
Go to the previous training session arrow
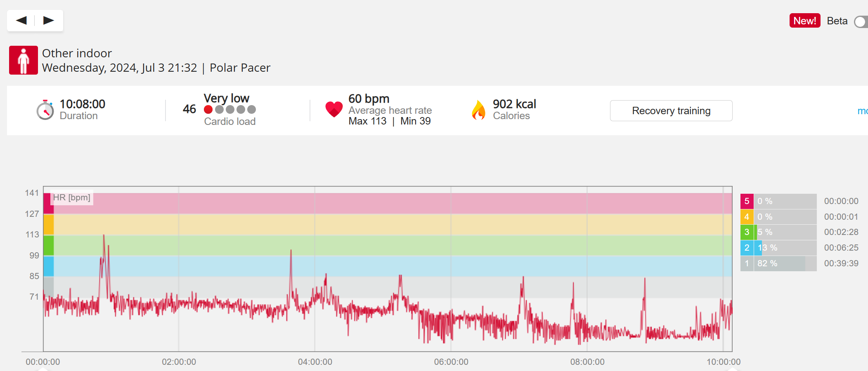(21, 21)
